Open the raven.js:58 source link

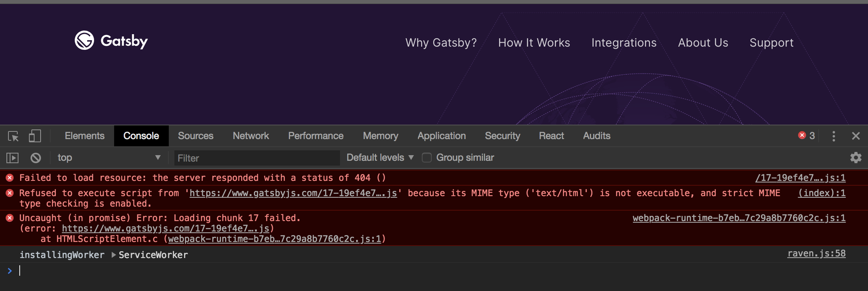[x=817, y=253]
